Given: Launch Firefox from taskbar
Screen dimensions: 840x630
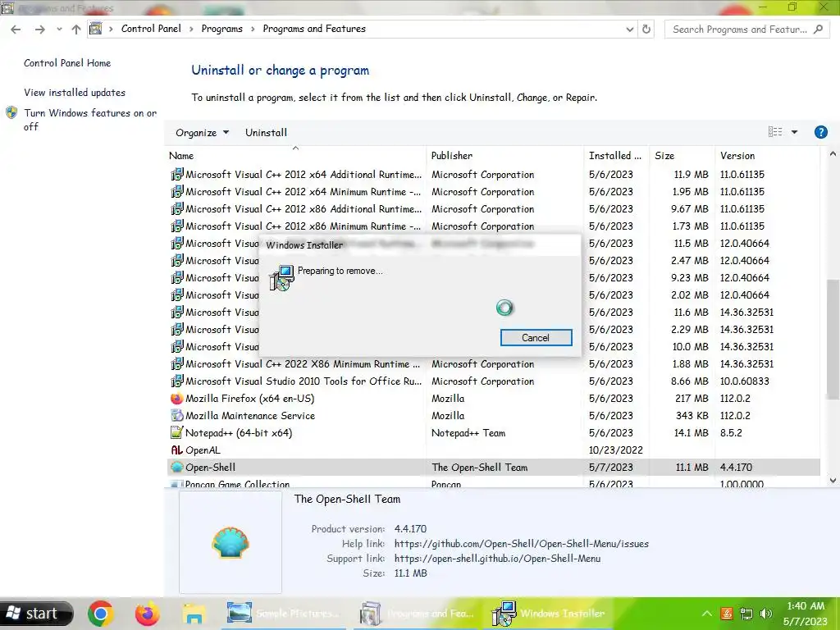Looking at the screenshot, I should (147, 614).
